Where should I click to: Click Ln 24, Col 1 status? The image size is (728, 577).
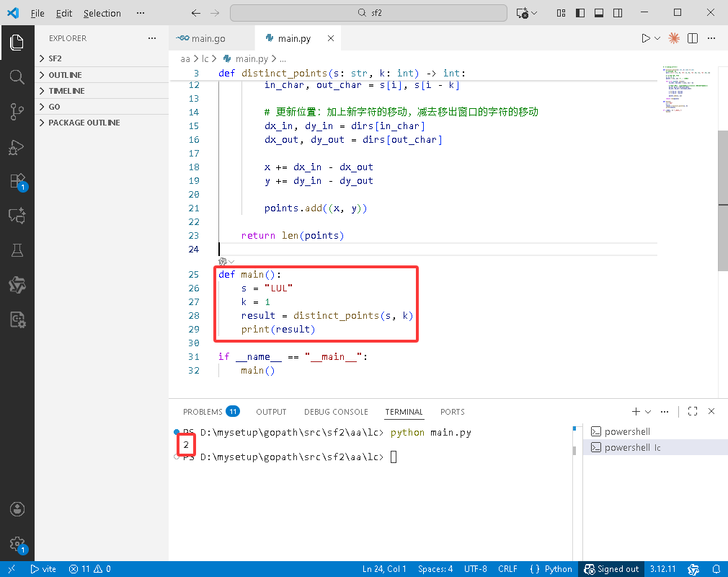(384, 569)
